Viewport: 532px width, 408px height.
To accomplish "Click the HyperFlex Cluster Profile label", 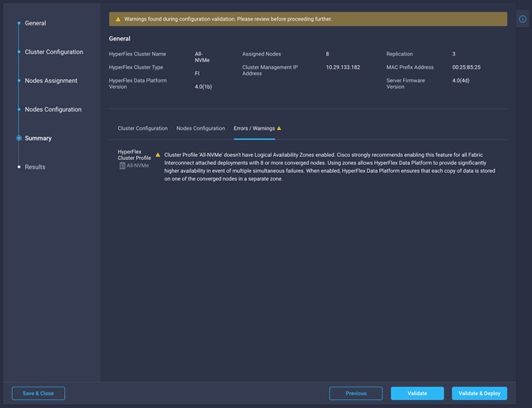I will tap(135, 154).
